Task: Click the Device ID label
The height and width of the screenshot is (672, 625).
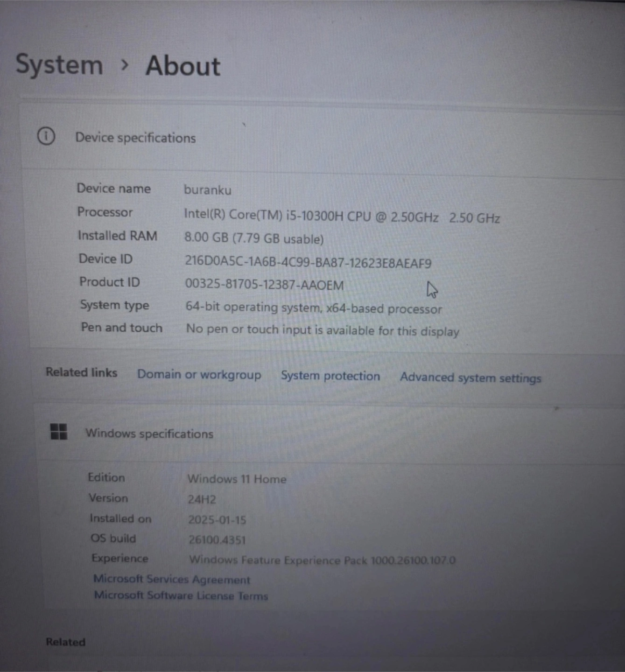Action: (105, 259)
